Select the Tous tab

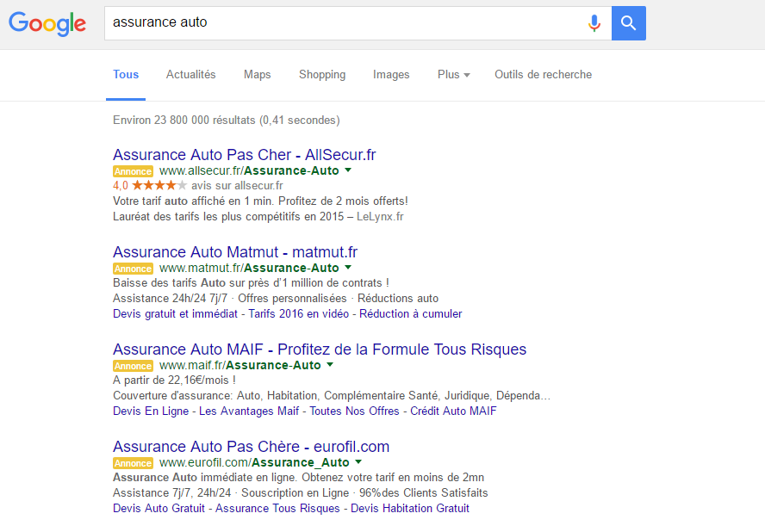(x=126, y=75)
